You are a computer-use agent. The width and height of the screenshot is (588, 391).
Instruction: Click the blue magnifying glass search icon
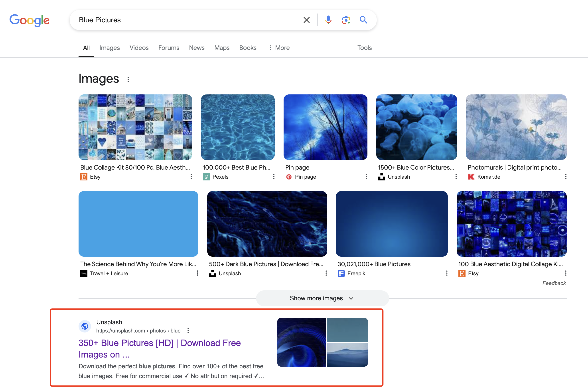(363, 20)
